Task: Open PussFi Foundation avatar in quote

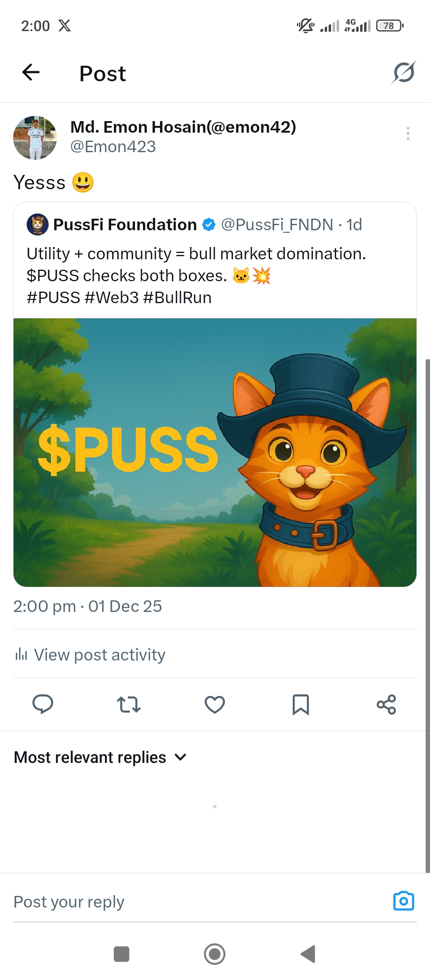Action: [x=37, y=224]
